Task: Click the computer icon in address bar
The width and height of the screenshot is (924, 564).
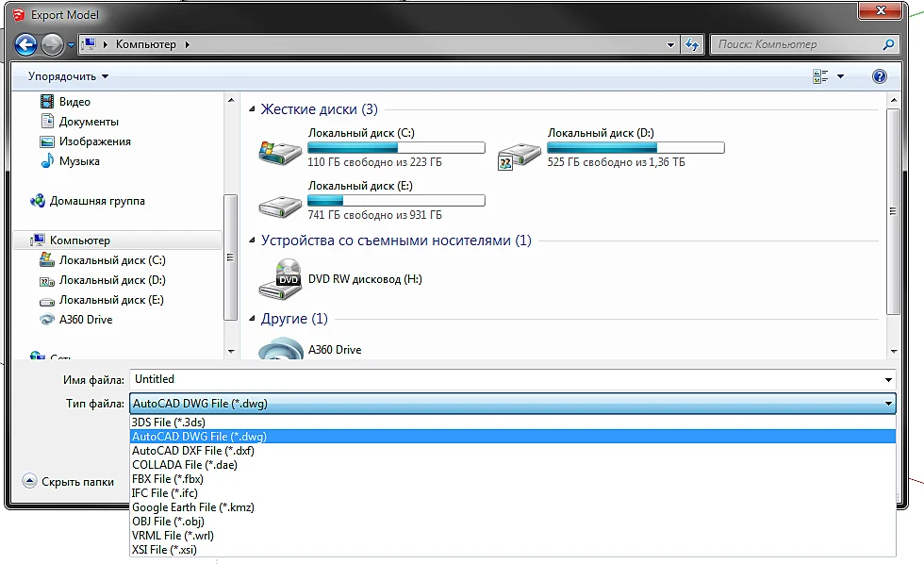Action: tap(89, 44)
